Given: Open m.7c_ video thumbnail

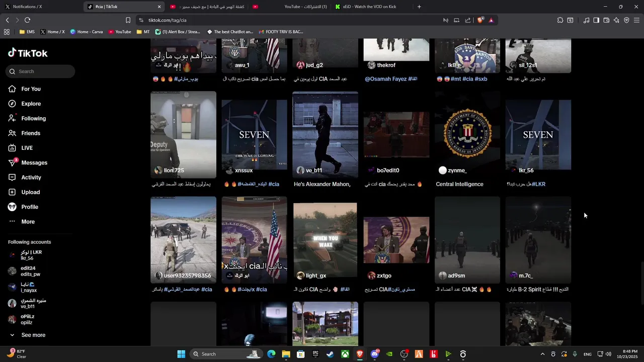Looking at the screenshot, I should [538, 240].
